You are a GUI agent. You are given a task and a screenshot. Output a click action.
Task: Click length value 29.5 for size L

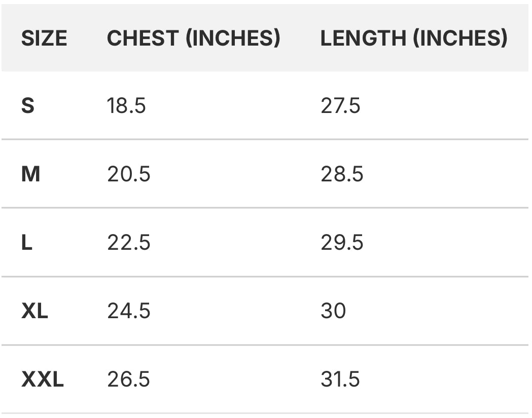(x=342, y=242)
